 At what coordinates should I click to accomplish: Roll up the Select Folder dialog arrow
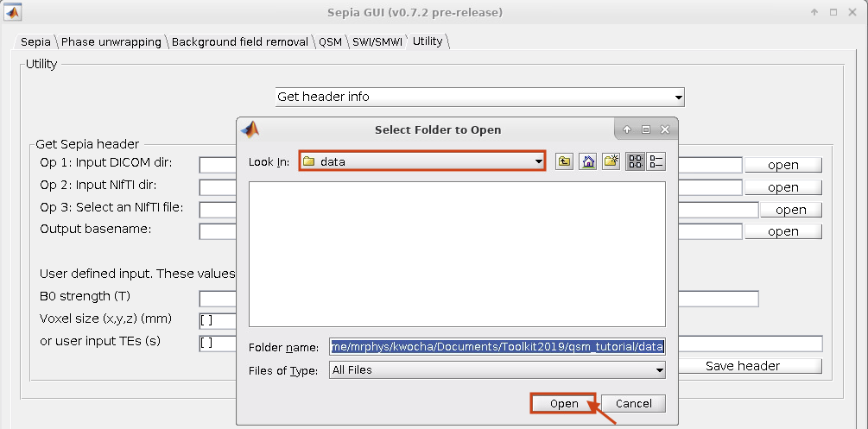[x=627, y=129]
